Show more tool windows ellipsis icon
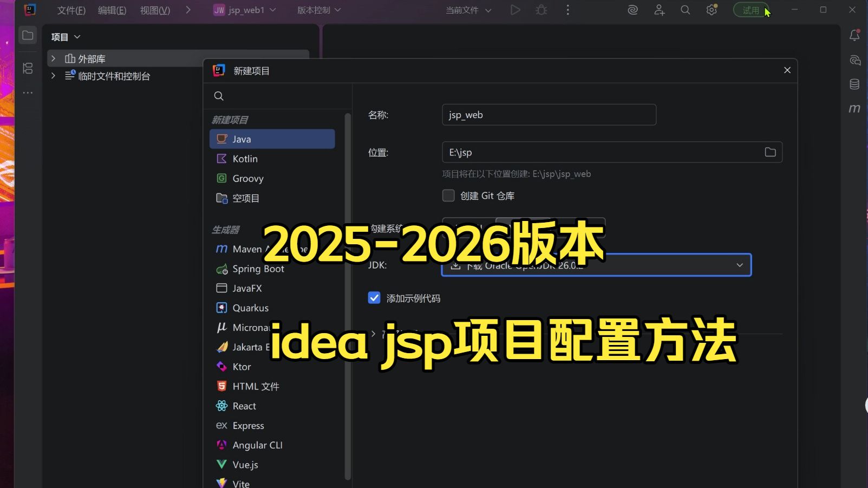Screen dimensions: 868x488 [x=28, y=93]
